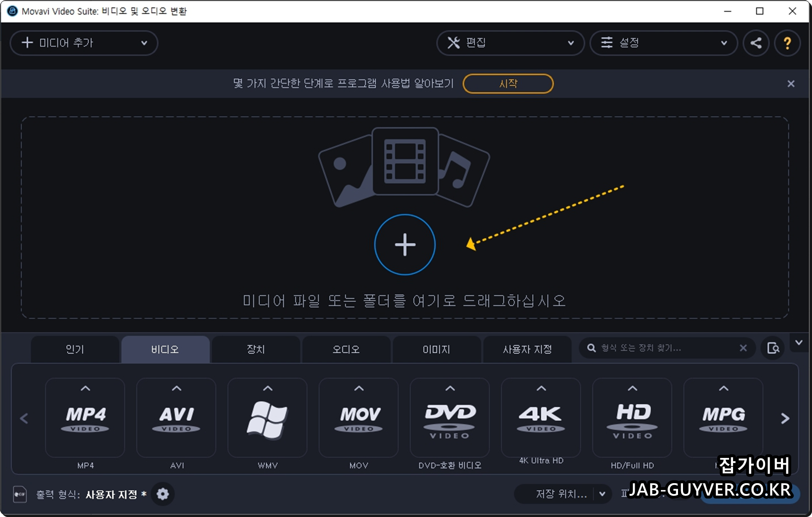The height and width of the screenshot is (517, 812).
Task: Choose the 4K Ultra HD format icon
Action: [541, 418]
